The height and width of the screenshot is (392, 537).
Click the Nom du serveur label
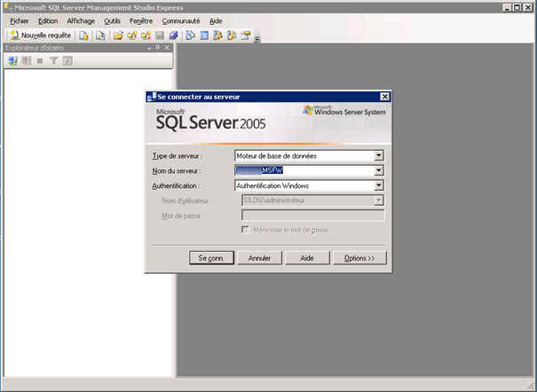click(177, 170)
